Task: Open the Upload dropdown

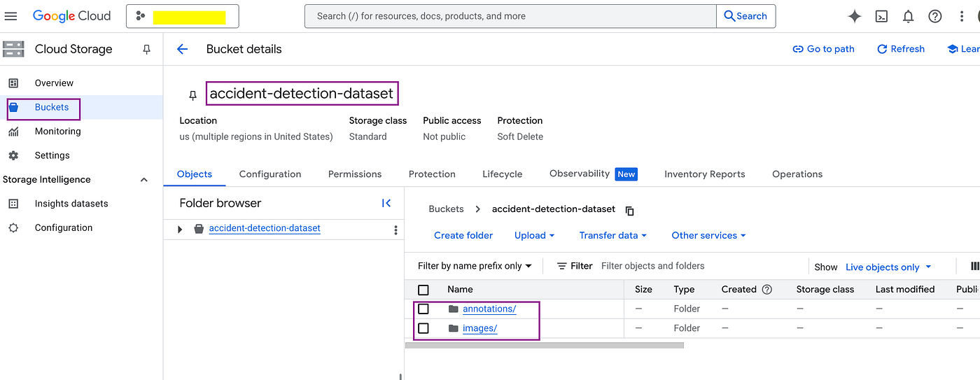Action: click(535, 236)
